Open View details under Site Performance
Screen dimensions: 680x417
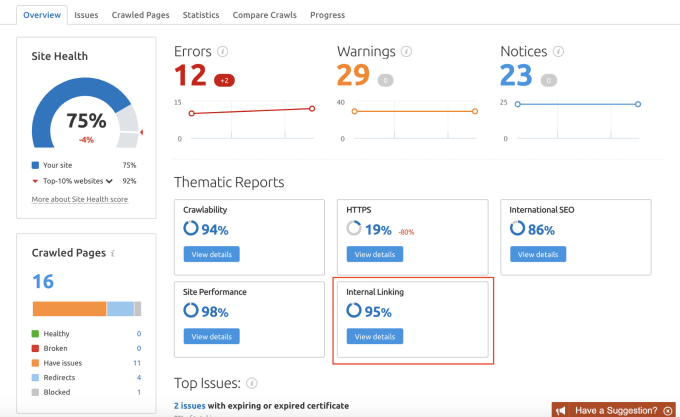click(212, 336)
